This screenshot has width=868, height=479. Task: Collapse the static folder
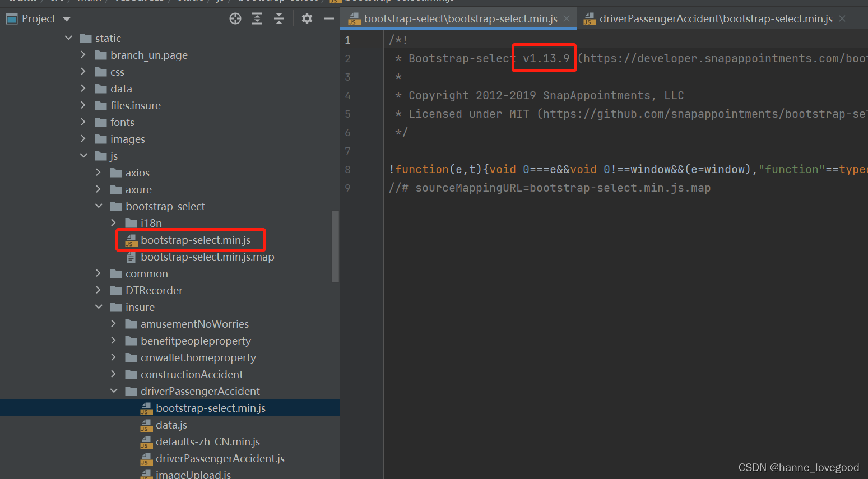tap(68, 38)
